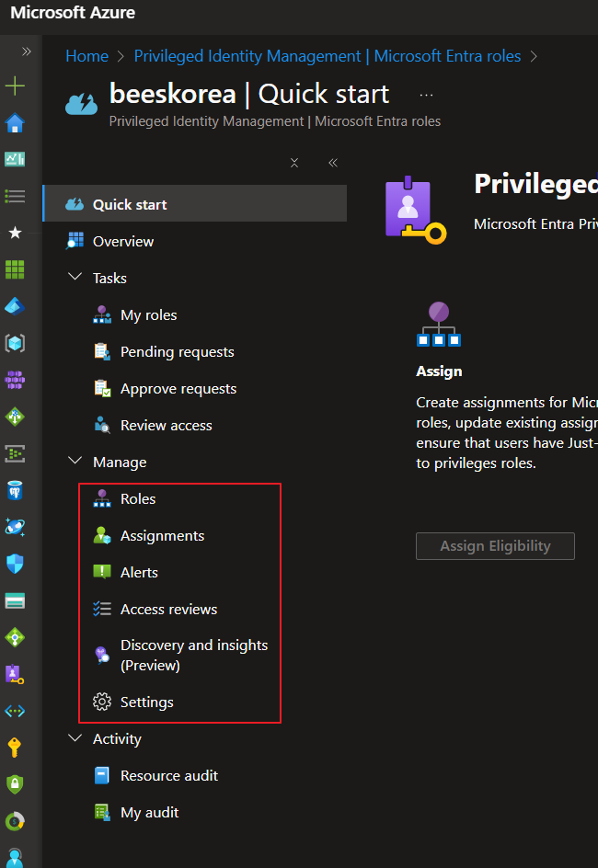Open Discovery and insights (Preview)
The image size is (598, 868).
point(195,656)
